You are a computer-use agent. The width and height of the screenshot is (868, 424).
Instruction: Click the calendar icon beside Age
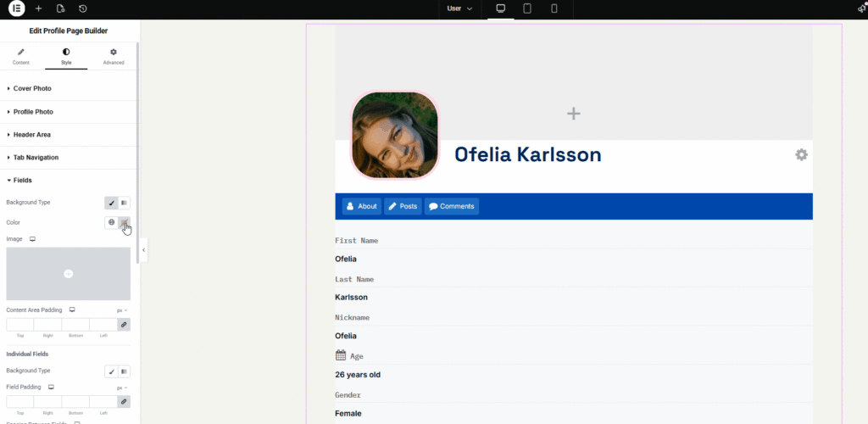point(341,355)
